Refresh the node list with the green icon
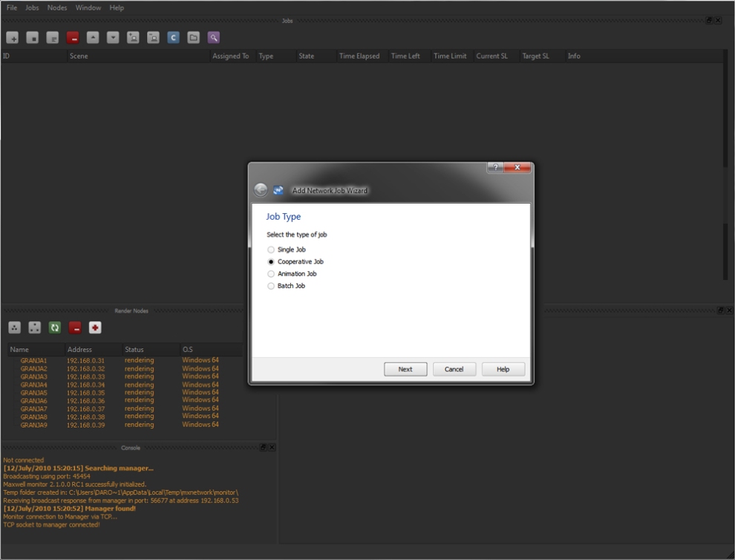 pyautogui.click(x=53, y=328)
